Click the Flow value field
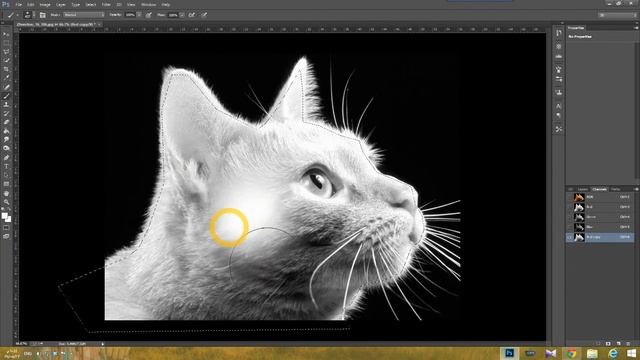This screenshot has height=360, width=640. pos(173,15)
